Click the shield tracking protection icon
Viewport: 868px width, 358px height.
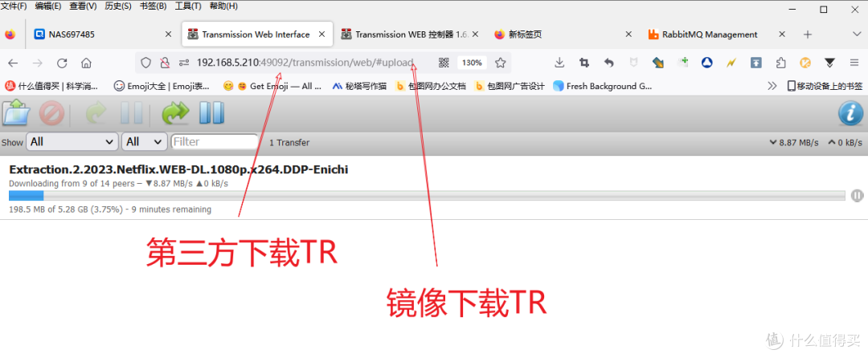[x=145, y=63]
